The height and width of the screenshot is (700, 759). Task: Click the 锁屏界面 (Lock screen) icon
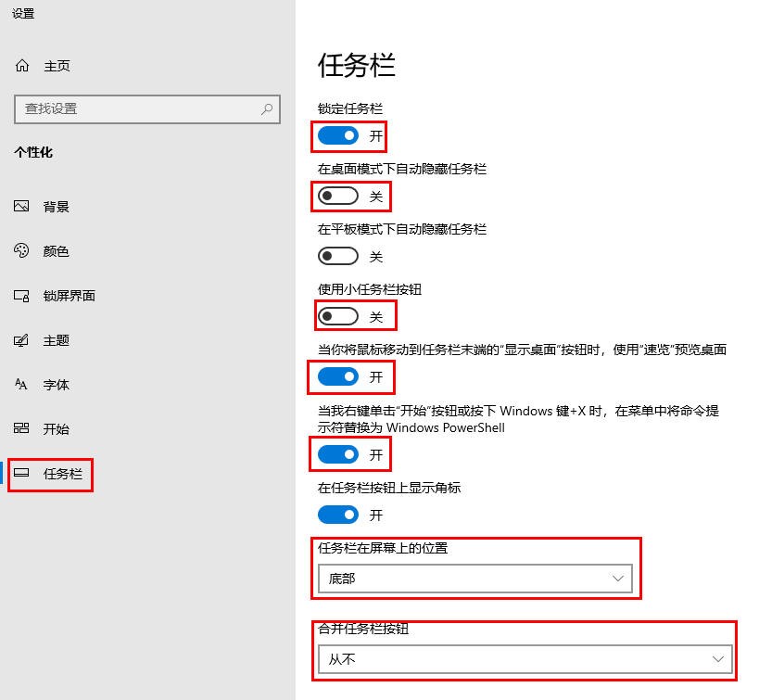click(x=21, y=295)
